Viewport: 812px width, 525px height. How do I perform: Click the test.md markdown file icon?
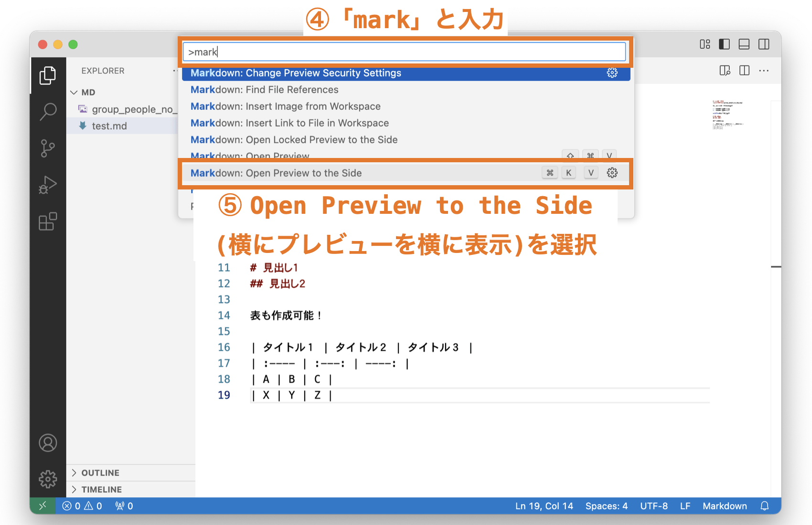[83, 126]
